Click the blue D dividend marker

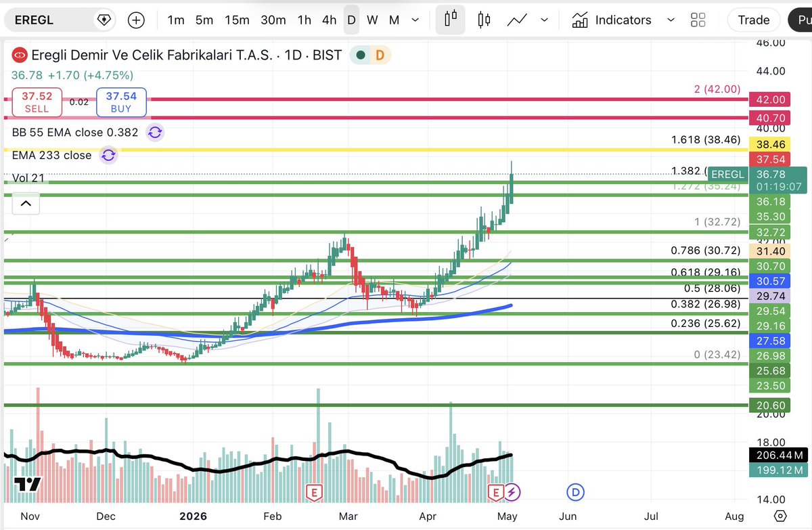576,492
